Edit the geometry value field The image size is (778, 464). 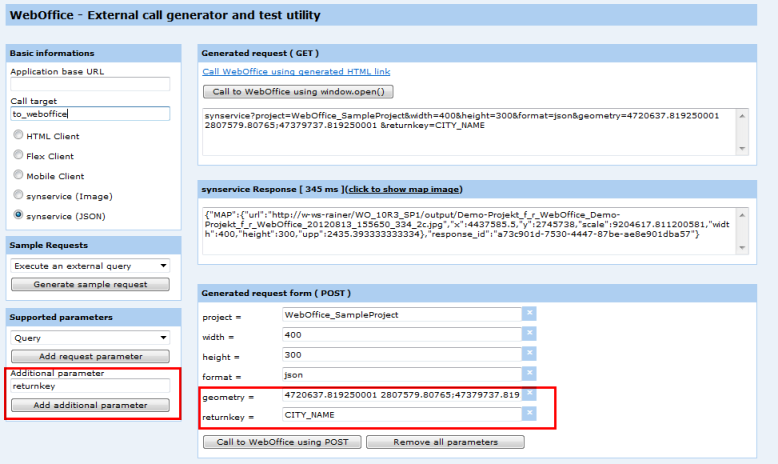tap(402, 395)
